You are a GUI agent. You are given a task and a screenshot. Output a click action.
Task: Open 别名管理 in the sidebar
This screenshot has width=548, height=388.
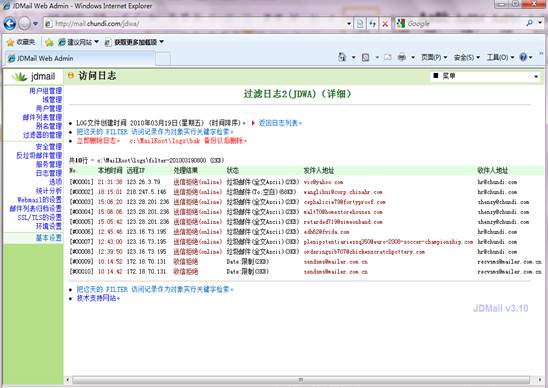49,126
